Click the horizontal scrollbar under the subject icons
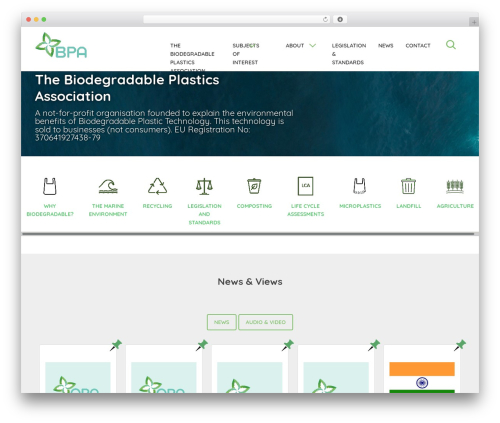The height and width of the screenshot is (423, 500). tap(248, 234)
